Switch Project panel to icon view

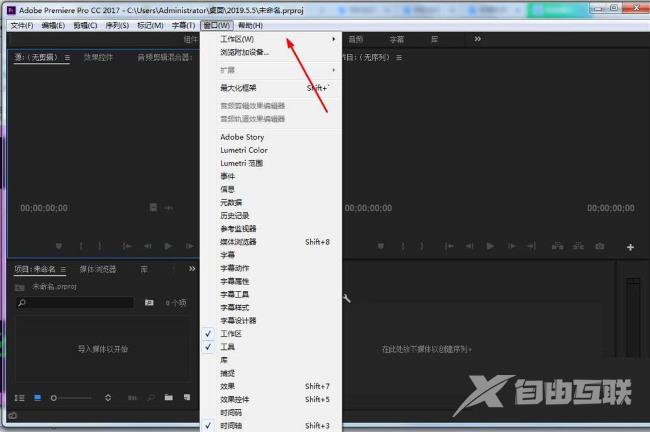point(38,398)
